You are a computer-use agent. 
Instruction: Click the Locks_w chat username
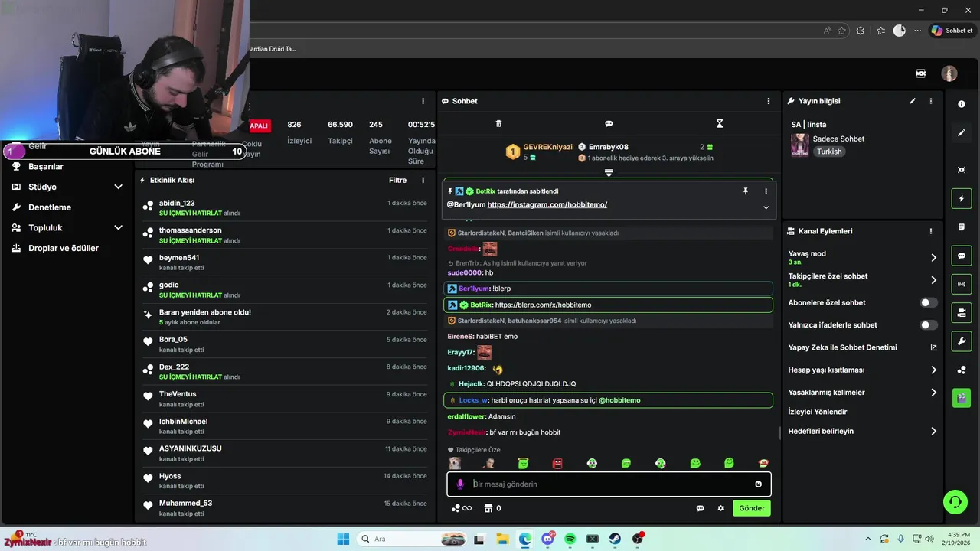tap(473, 400)
